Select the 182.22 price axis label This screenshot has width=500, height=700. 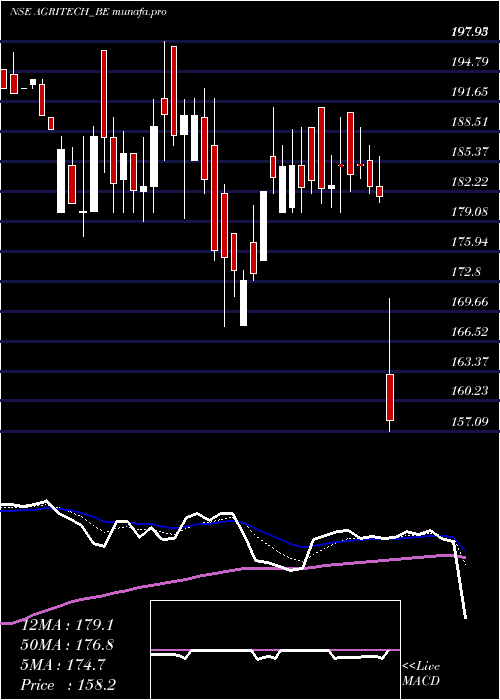[470, 182]
